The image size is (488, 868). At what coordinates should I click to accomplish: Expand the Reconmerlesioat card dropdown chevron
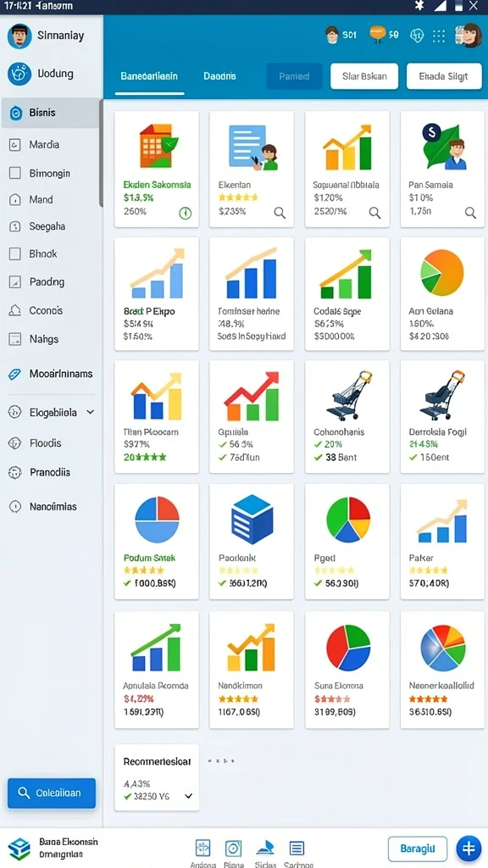click(x=188, y=796)
